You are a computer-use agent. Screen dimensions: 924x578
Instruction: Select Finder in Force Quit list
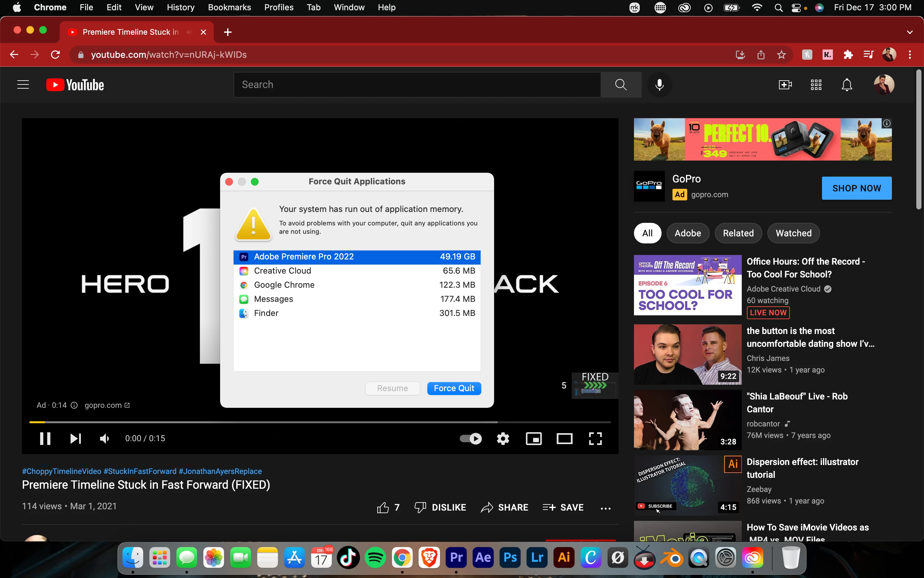(x=357, y=313)
